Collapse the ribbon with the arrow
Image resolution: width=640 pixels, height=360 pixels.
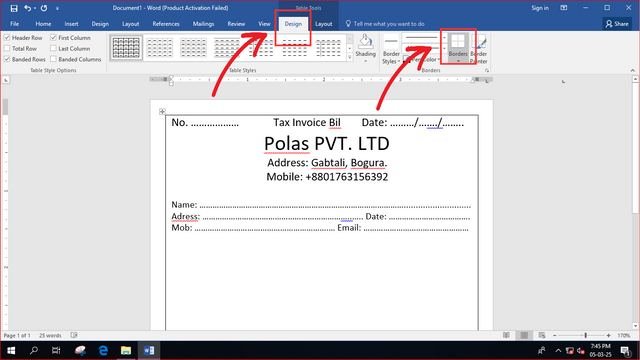click(x=633, y=71)
